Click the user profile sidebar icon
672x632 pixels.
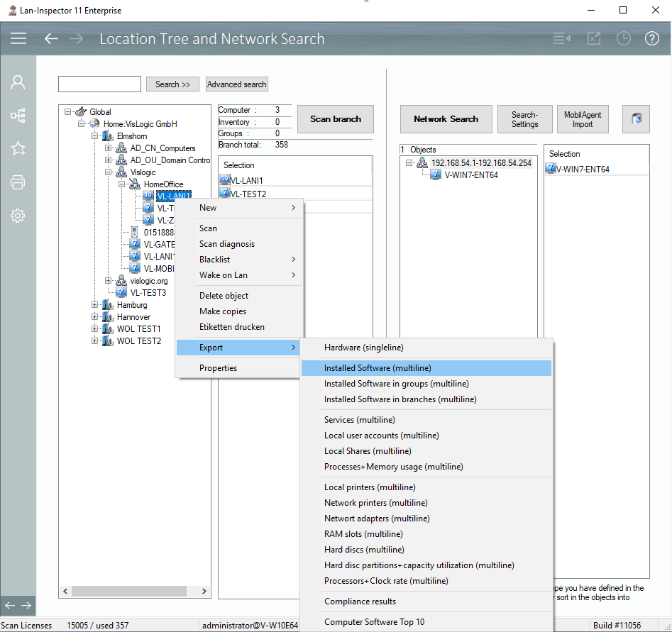(x=18, y=82)
